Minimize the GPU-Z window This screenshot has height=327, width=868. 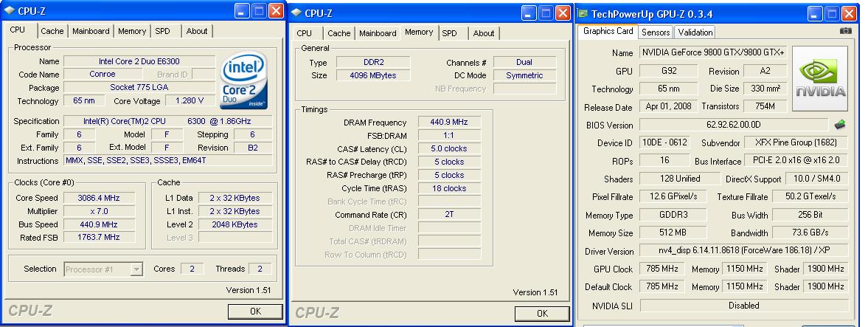click(x=816, y=14)
